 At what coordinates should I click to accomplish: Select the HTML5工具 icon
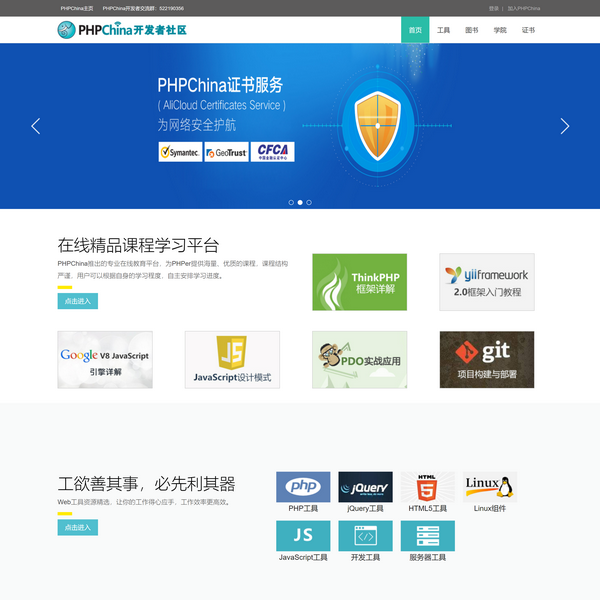click(427, 487)
